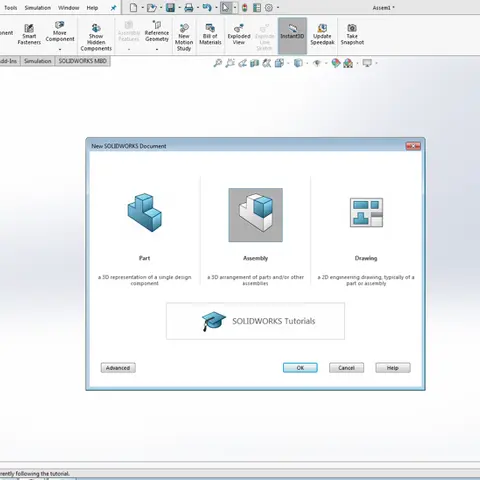The image size is (480, 480).
Task: Click Bill of Materials tool
Action: [210, 34]
